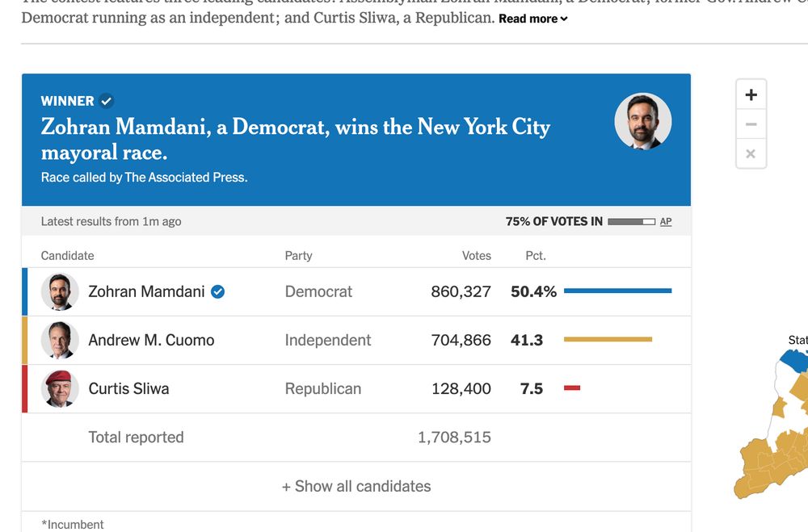Screen dimensions: 808x532
Task: Zoom in on the map with plus icon
Action: click(x=751, y=95)
